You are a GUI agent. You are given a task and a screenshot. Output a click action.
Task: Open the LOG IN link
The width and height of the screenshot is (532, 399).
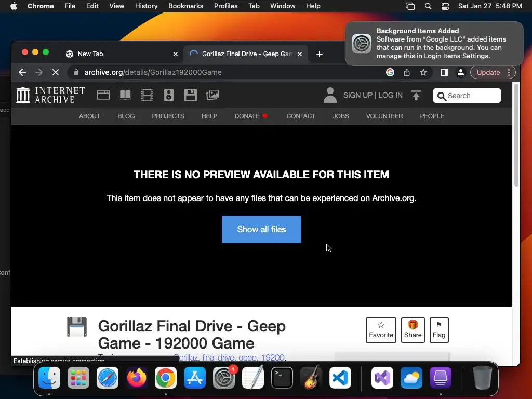391,96
